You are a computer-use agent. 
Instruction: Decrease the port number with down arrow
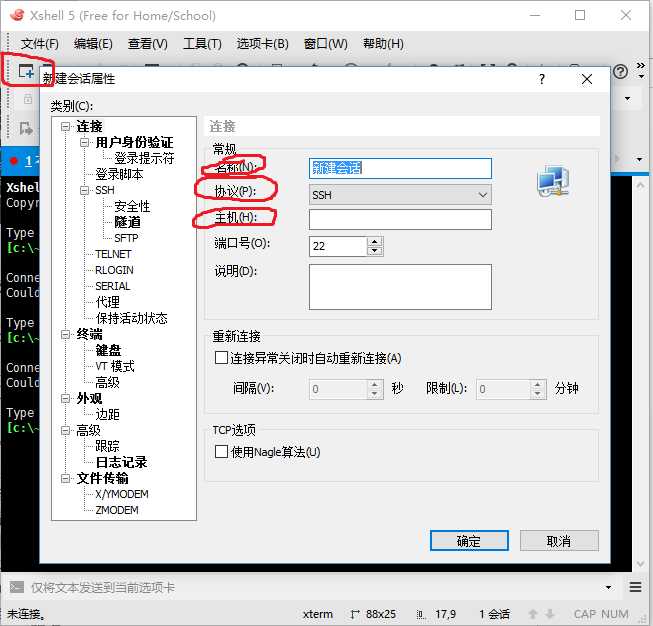pos(375,251)
